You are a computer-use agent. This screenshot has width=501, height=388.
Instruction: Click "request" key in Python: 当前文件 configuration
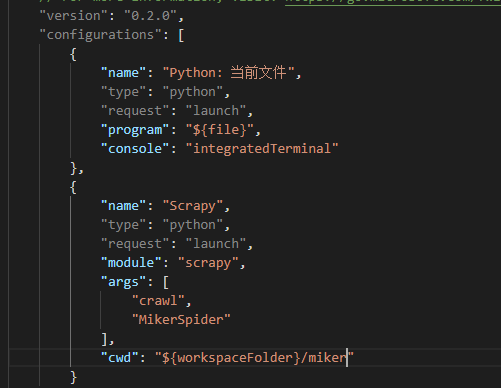[x=135, y=111]
